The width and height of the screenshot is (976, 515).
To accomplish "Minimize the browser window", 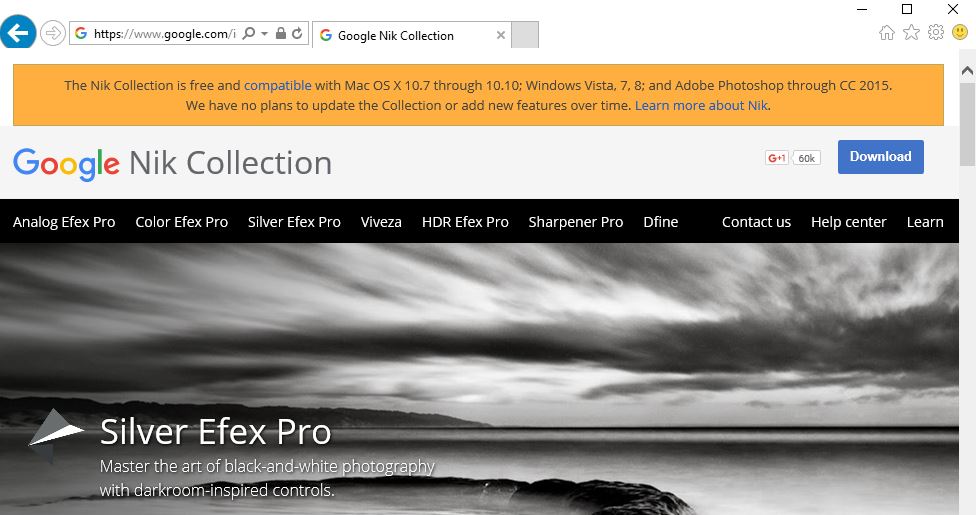I will 862,9.
